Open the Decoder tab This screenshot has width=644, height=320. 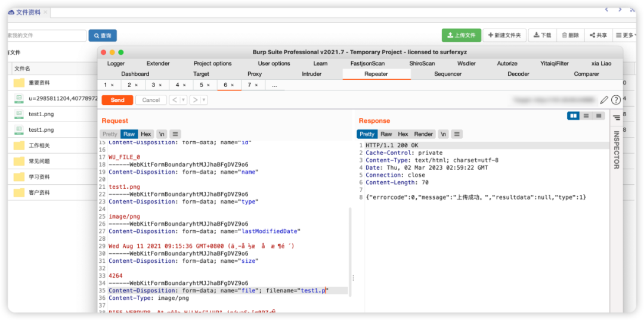click(x=518, y=74)
